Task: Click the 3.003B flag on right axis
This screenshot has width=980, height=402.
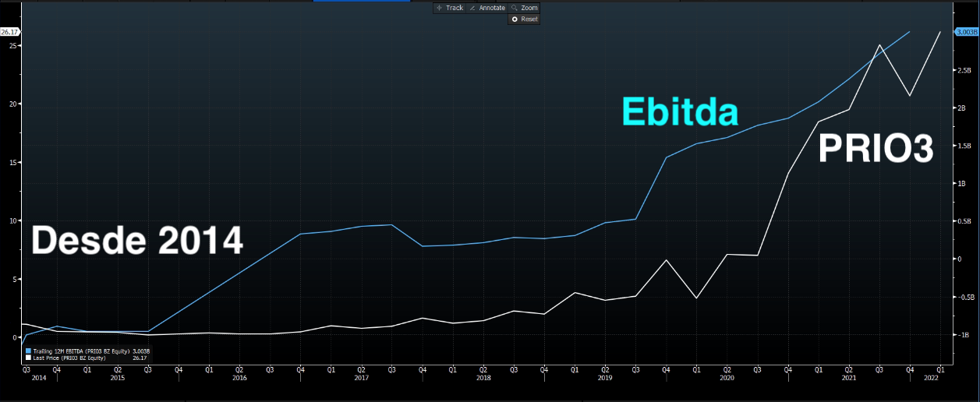Action: coord(966,32)
